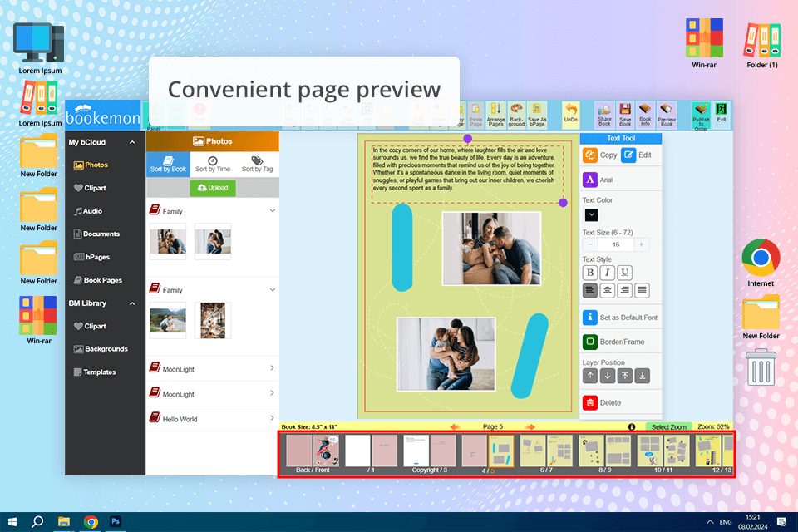Click the Arrange Pages toolbar icon
The height and width of the screenshot is (532, 798).
click(x=495, y=115)
